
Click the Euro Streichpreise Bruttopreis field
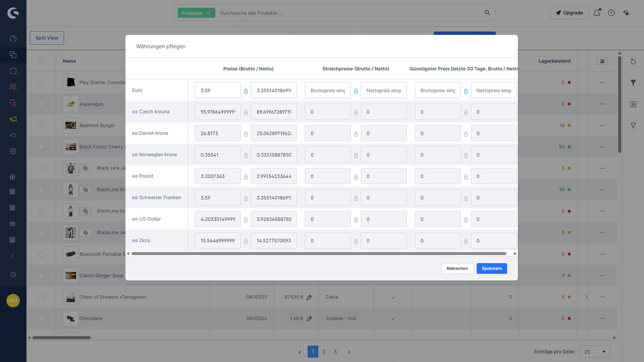(328, 90)
